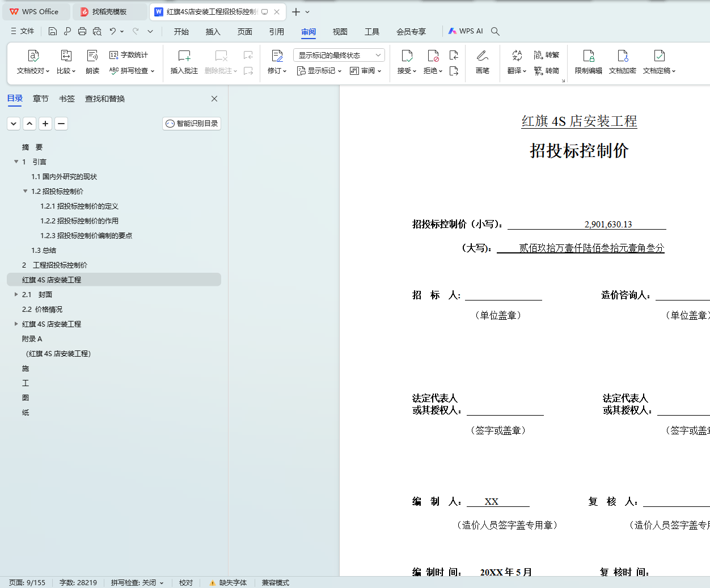Open the 接受 dropdown arrow
This screenshot has width=710, height=588.
(x=415, y=71)
